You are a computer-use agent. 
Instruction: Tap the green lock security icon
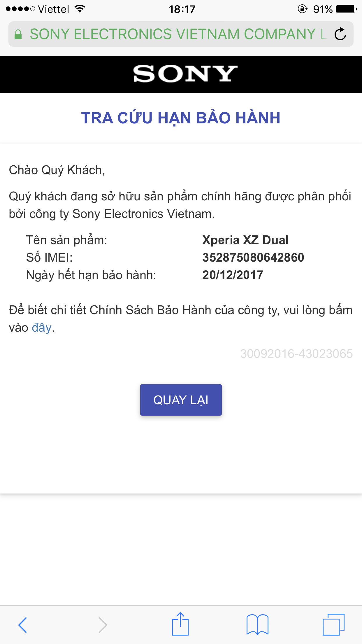18,34
